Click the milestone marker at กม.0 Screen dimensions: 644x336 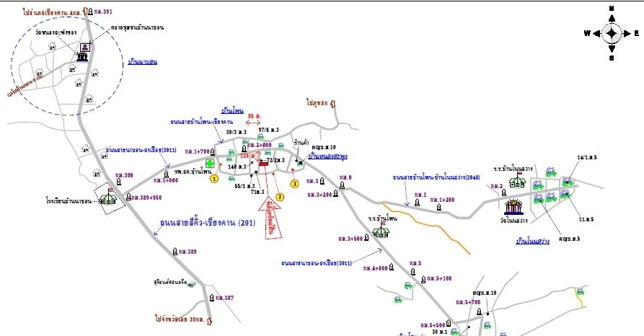(342, 185)
